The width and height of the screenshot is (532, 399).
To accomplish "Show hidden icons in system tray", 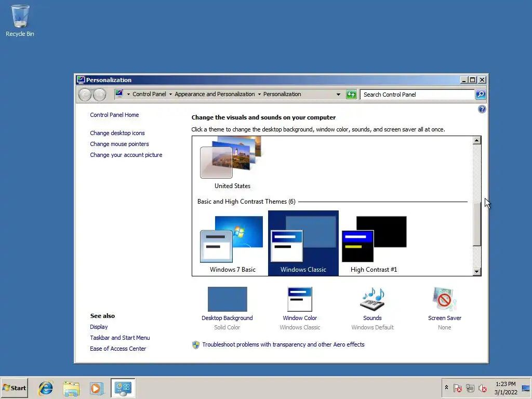I will [x=446, y=388].
